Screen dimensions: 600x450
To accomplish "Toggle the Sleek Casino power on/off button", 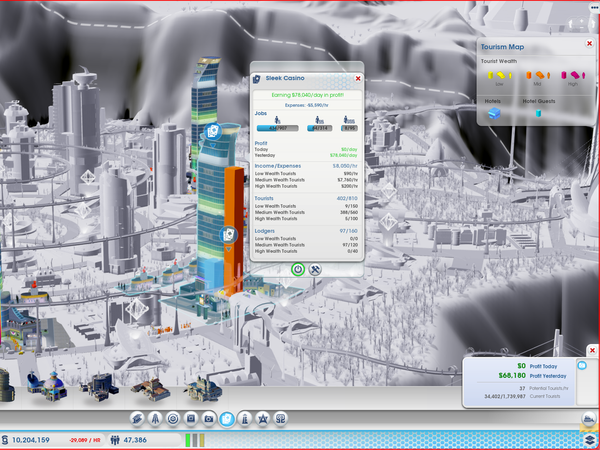I will click(298, 269).
